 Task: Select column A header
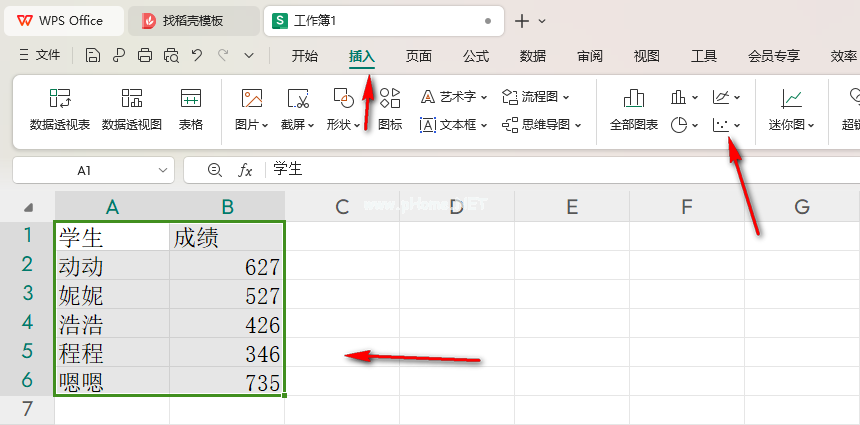(112, 207)
